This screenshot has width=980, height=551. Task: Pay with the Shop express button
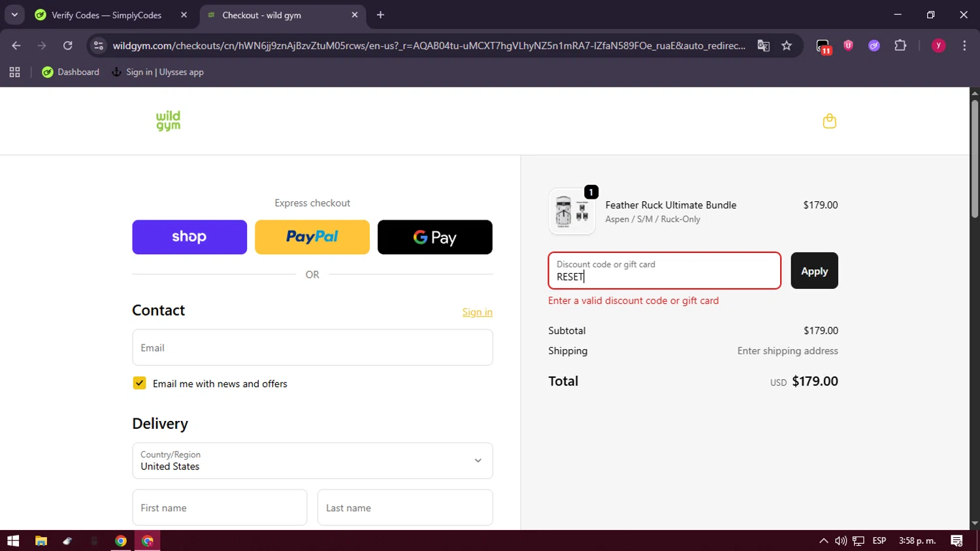(189, 237)
